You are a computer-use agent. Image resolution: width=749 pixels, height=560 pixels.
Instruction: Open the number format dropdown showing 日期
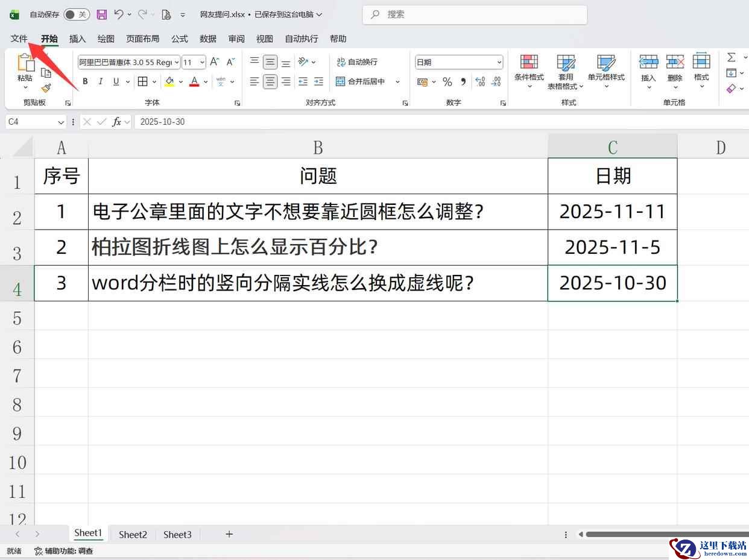499,62
